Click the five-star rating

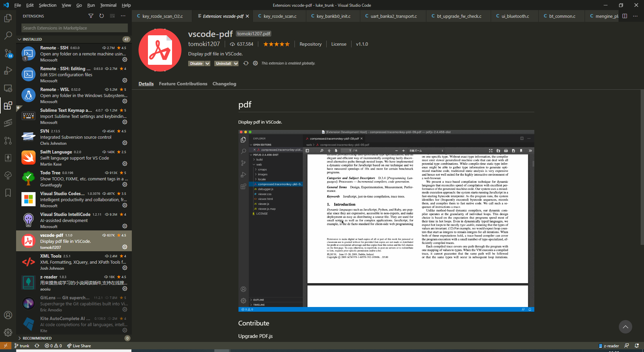pos(276,44)
